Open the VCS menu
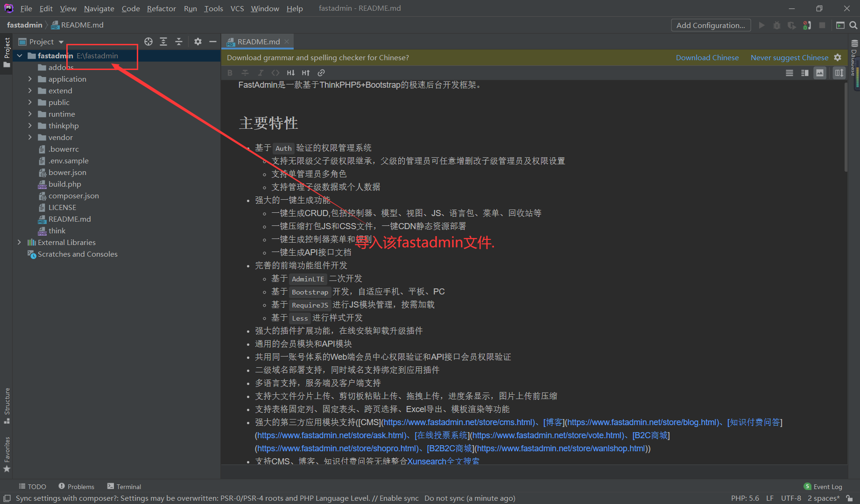The width and height of the screenshot is (860, 504). point(237,8)
